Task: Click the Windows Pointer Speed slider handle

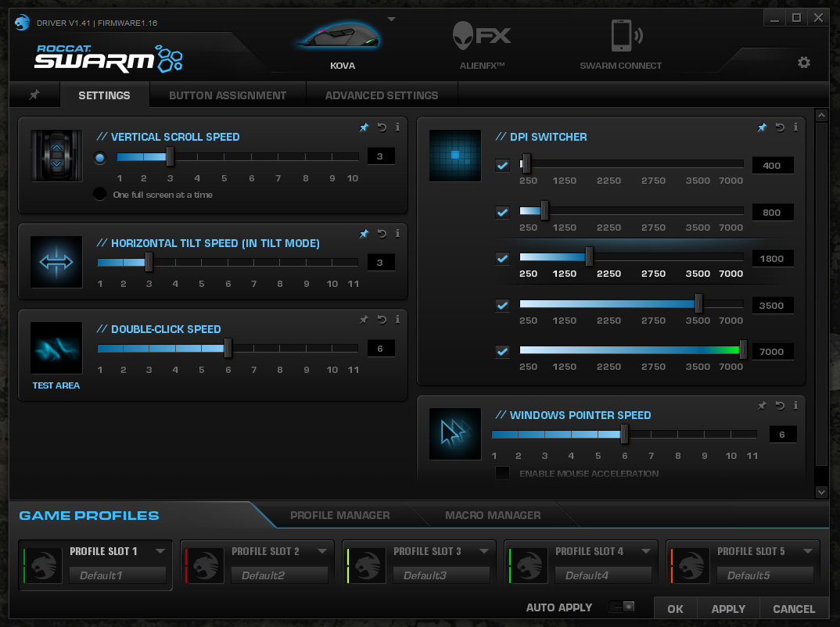Action: (x=624, y=434)
